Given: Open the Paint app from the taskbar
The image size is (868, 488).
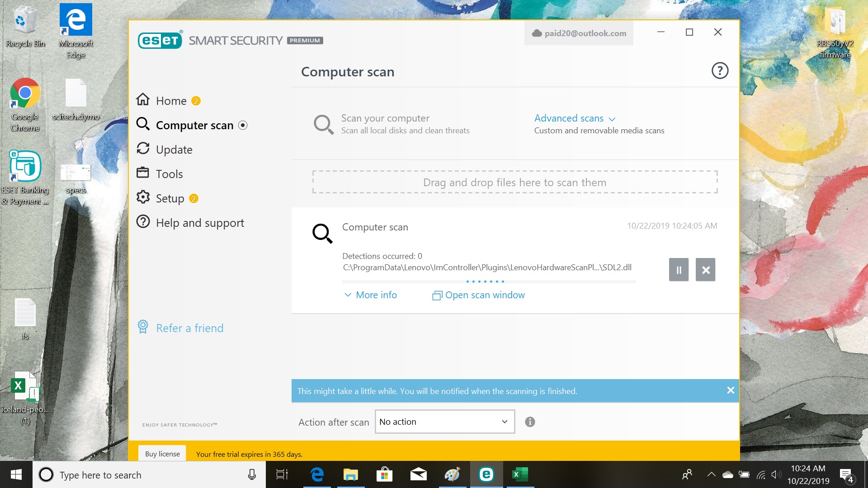Looking at the screenshot, I should pos(452,474).
